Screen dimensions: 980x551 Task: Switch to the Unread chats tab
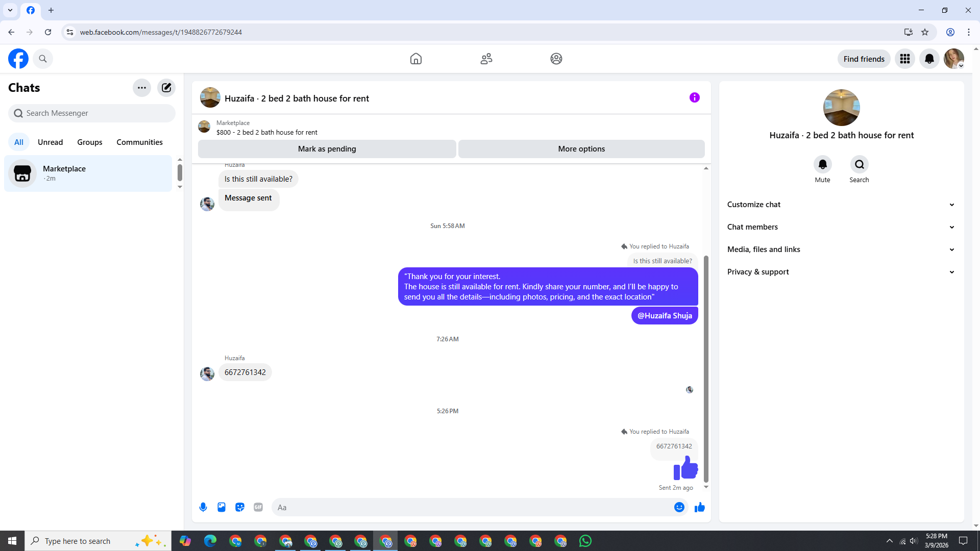point(50,142)
